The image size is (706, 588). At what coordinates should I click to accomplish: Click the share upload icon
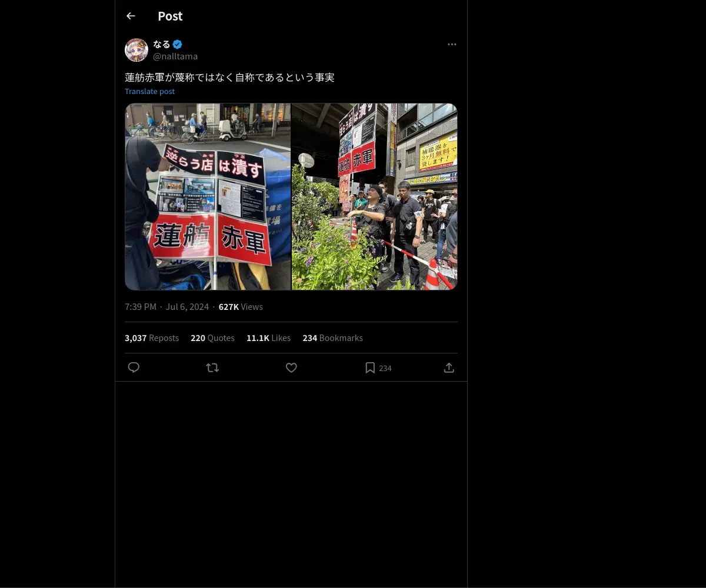(x=449, y=367)
